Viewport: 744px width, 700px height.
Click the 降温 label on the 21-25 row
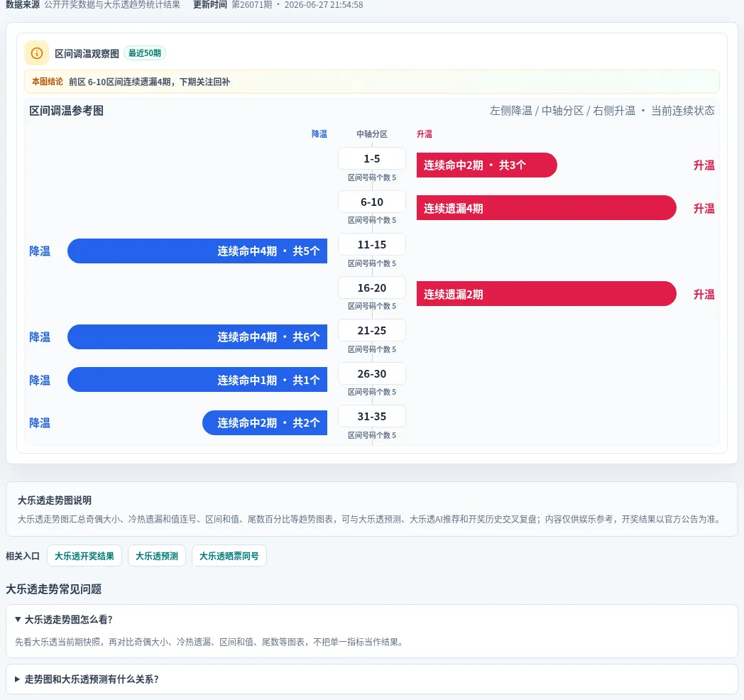click(40, 337)
